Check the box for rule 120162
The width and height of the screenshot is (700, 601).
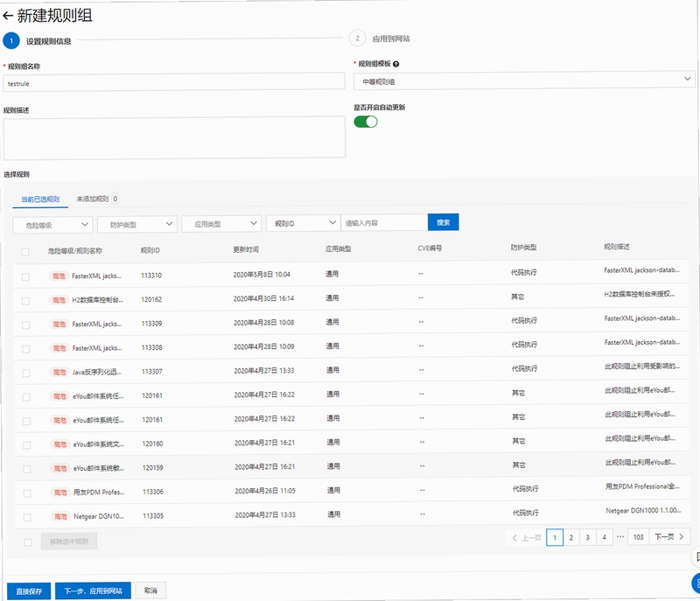(x=25, y=301)
